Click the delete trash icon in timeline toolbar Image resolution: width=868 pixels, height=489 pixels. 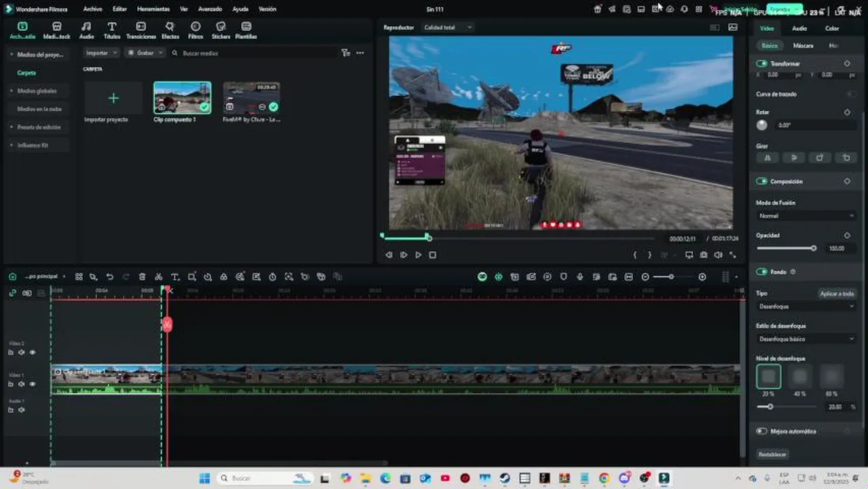pos(142,276)
